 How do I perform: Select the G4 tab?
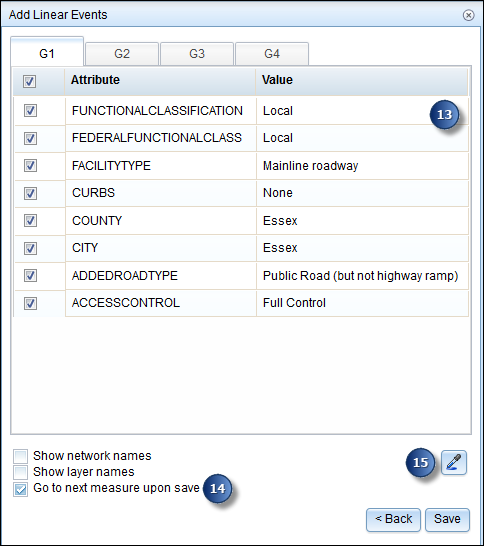[272, 54]
